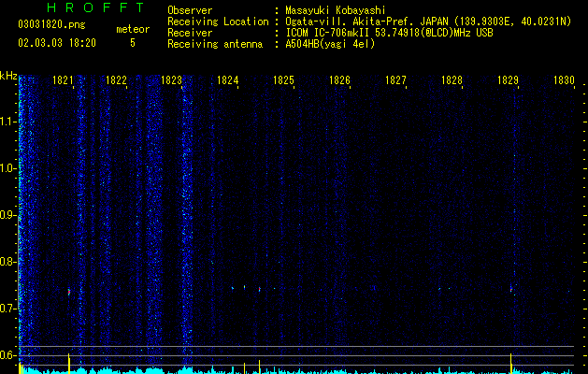Click time marker 1828
Image resolution: width=588 pixels, height=374 pixels.
coord(452,80)
